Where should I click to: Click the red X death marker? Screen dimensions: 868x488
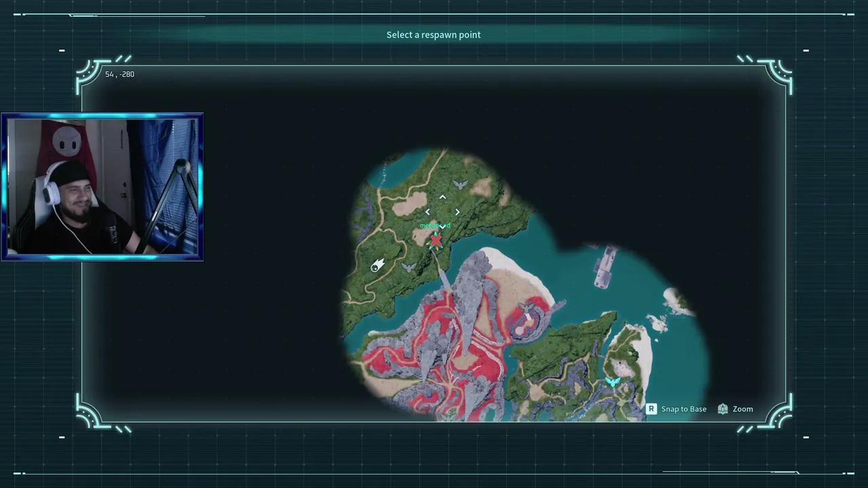point(435,240)
